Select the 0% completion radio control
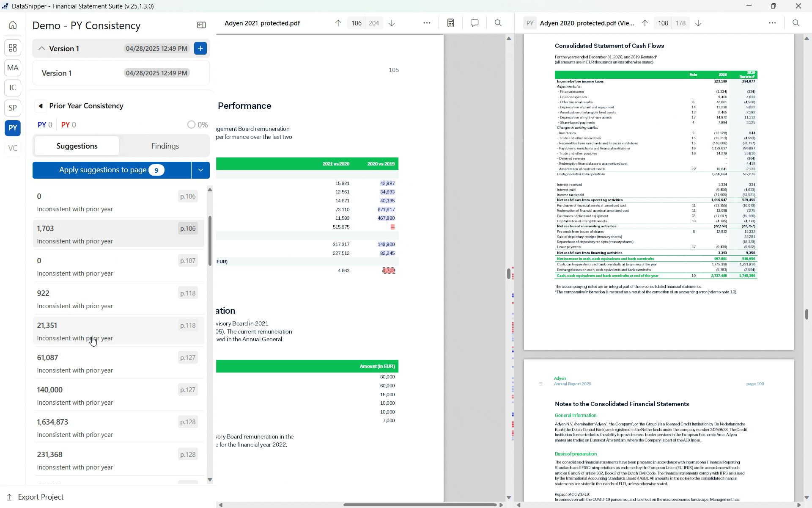Viewport: 812px width, 508px height. [191, 124]
